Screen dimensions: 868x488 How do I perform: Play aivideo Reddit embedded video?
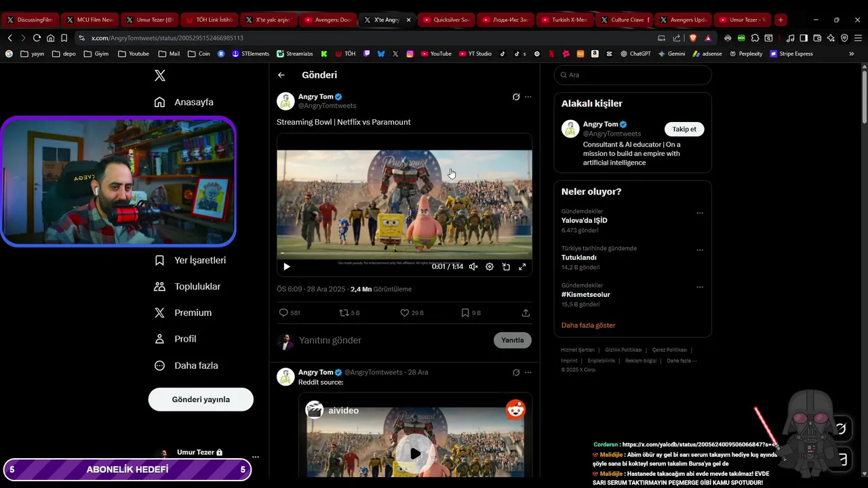click(x=414, y=453)
